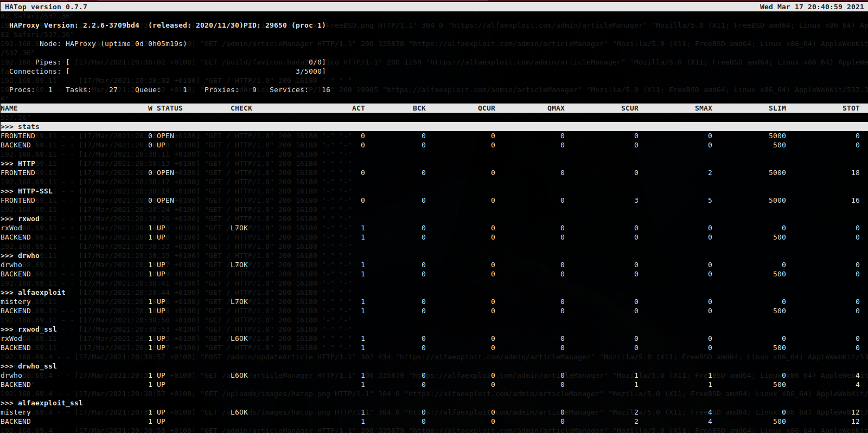Click the W STATUS column header
Screen dimensions: 868x433
tap(165, 108)
